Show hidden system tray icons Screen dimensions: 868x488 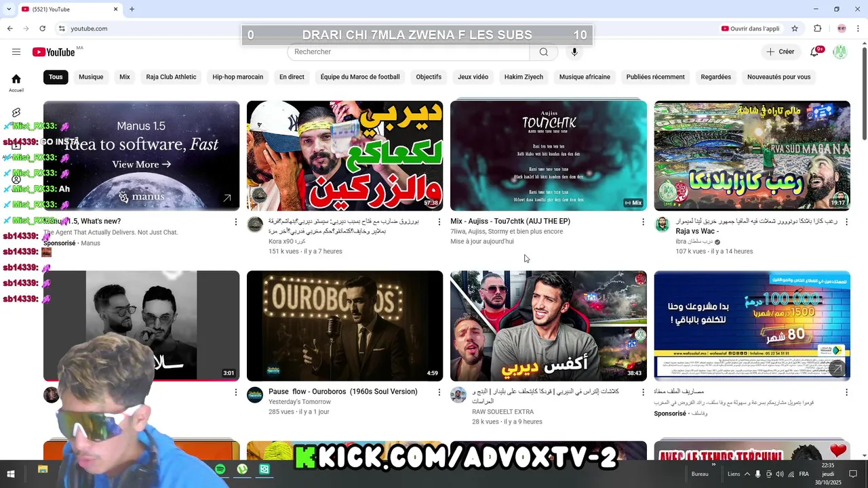[x=747, y=474]
